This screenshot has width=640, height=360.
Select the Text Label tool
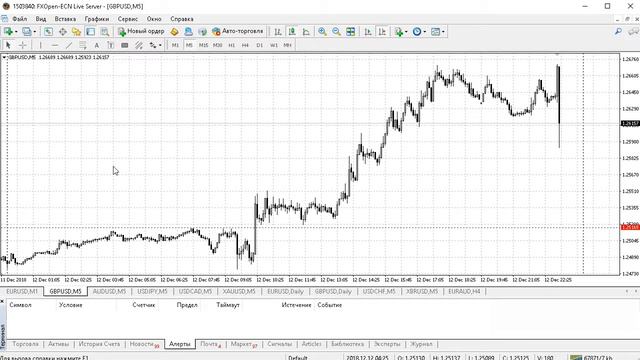111,45
